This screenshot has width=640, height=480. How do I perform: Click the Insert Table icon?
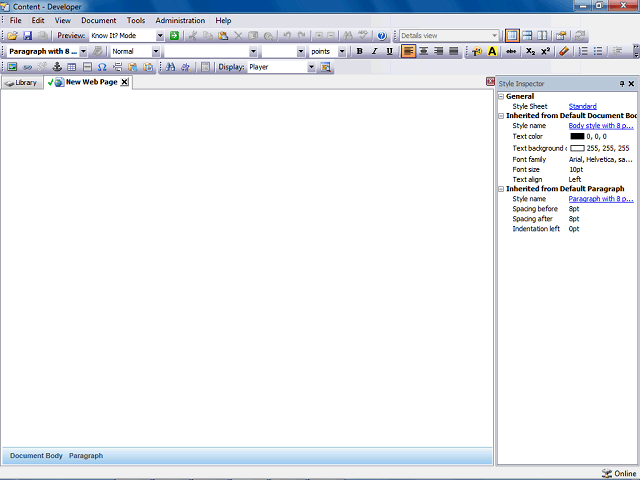coord(72,67)
